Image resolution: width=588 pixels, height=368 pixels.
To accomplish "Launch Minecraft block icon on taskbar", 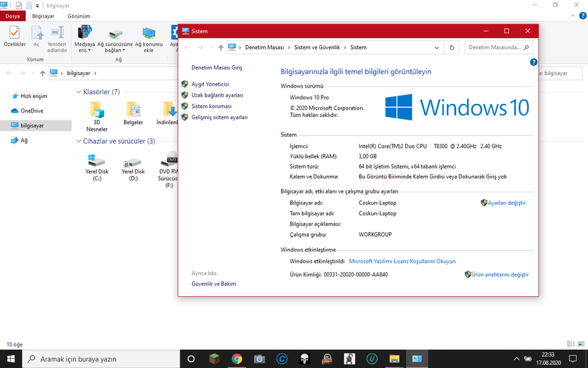I will [x=214, y=359].
